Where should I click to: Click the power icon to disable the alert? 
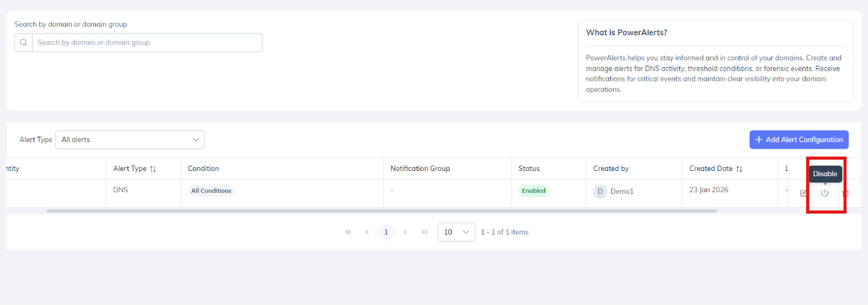tap(825, 193)
